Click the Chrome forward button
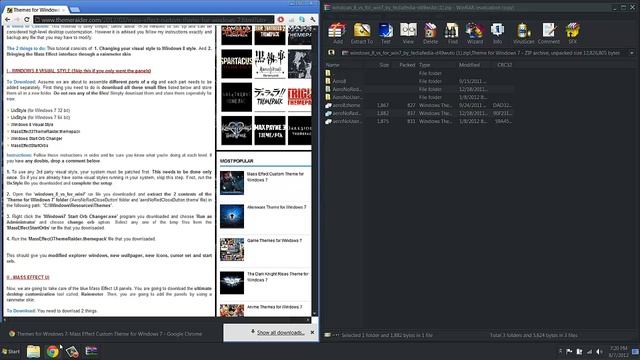 click(17, 20)
